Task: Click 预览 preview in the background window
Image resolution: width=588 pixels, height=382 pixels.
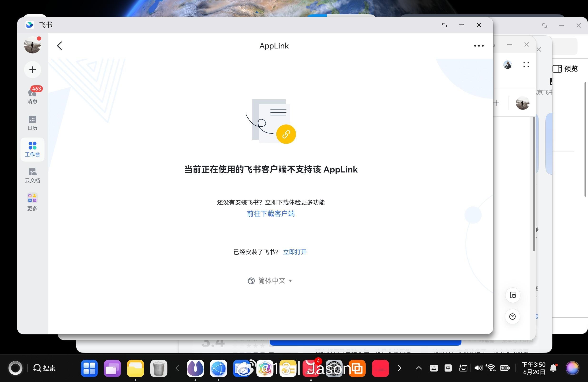Action: coord(565,69)
